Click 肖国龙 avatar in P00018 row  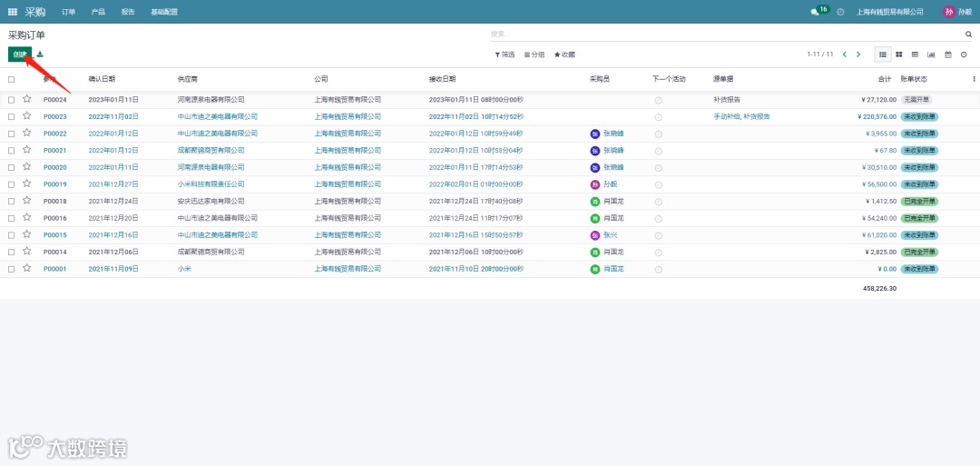click(595, 202)
